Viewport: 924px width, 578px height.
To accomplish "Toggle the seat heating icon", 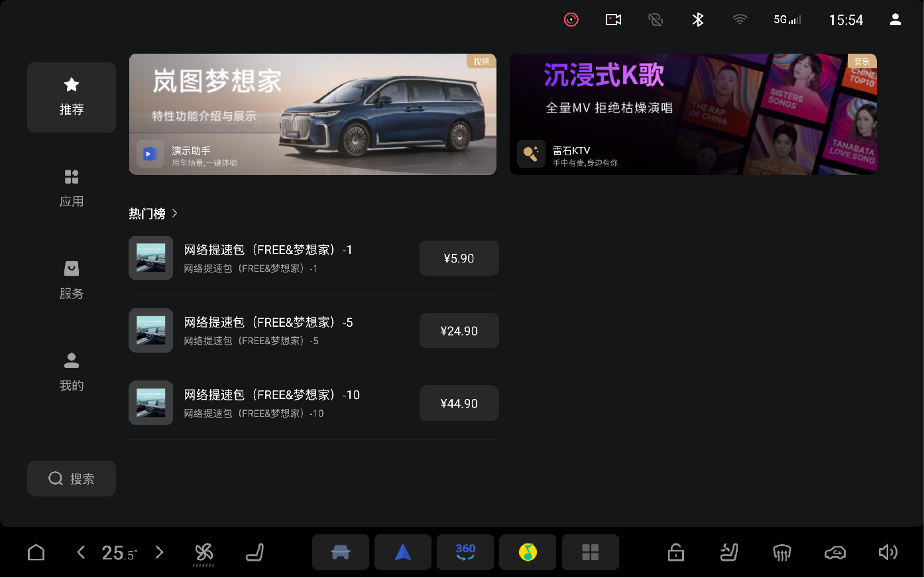I will pos(729,552).
